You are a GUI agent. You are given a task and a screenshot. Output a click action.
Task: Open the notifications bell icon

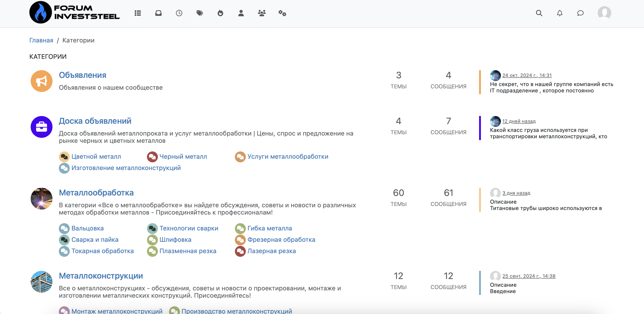point(560,13)
